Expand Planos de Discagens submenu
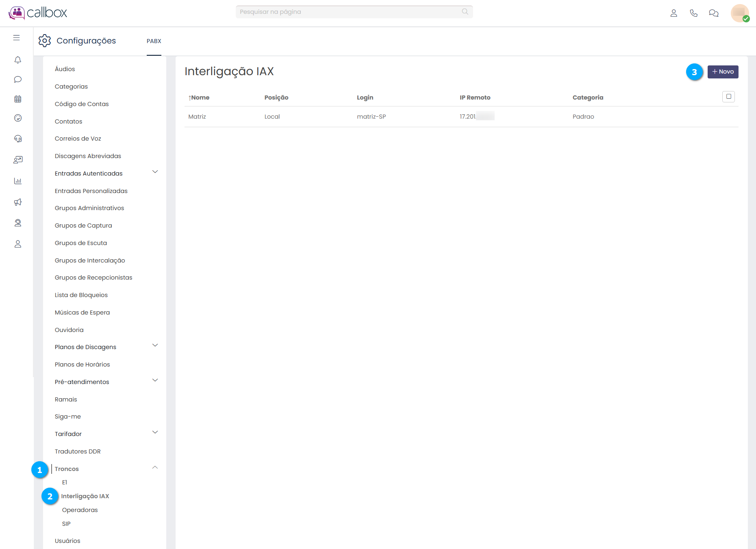 tap(155, 345)
